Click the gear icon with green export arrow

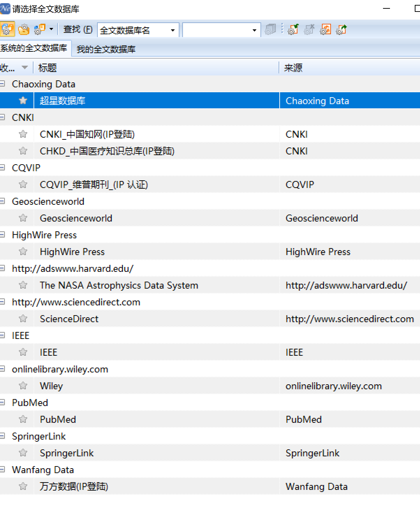341,30
